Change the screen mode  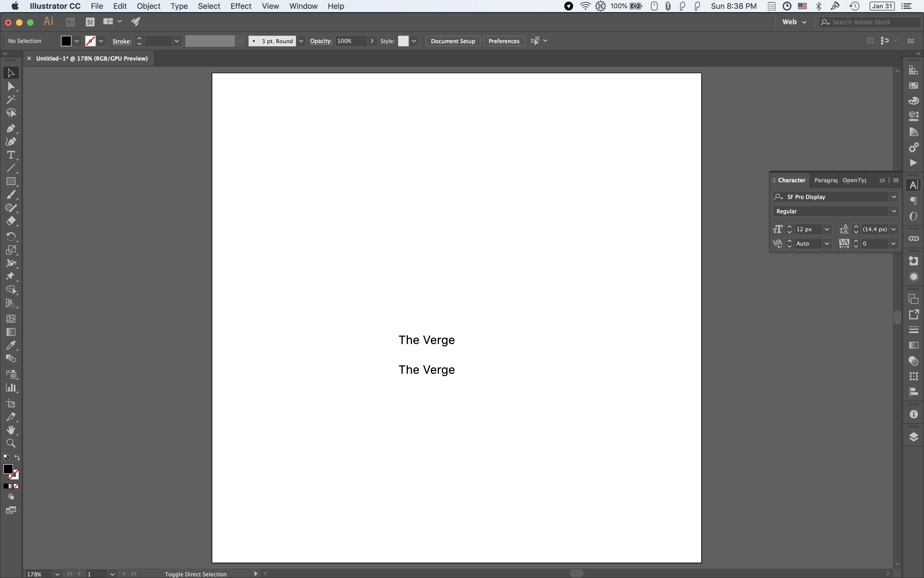click(11, 510)
